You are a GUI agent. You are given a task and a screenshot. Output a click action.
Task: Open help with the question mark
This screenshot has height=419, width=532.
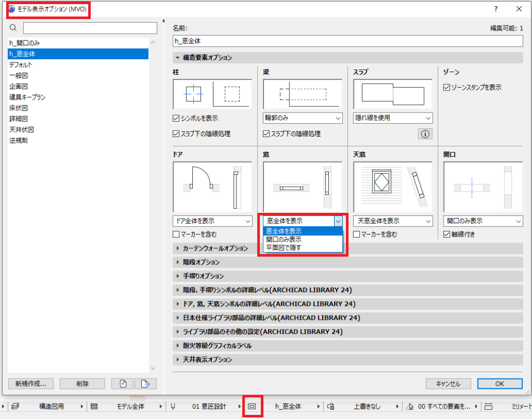[496, 9]
